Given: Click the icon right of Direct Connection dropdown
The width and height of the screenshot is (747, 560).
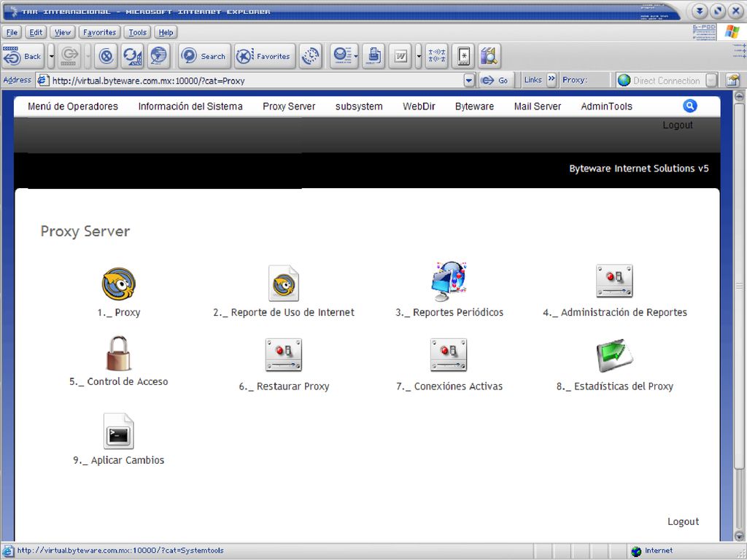Looking at the screenshot, I should click(732, 80).
